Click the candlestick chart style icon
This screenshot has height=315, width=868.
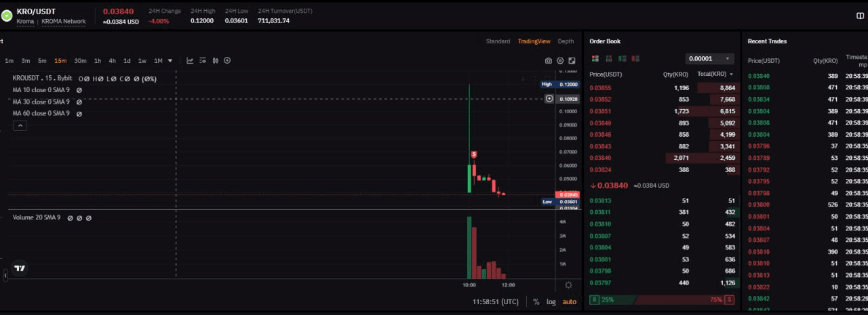coord(216,60)
